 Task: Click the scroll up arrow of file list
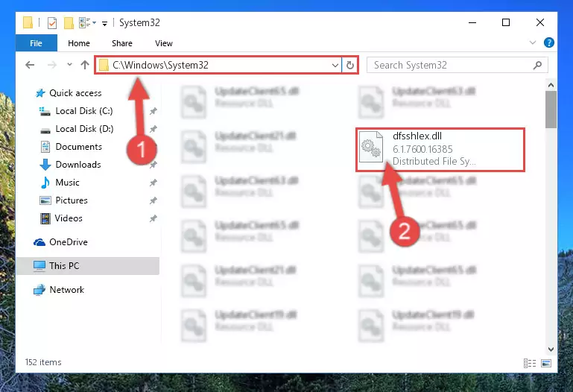click(x=551, y=85)
